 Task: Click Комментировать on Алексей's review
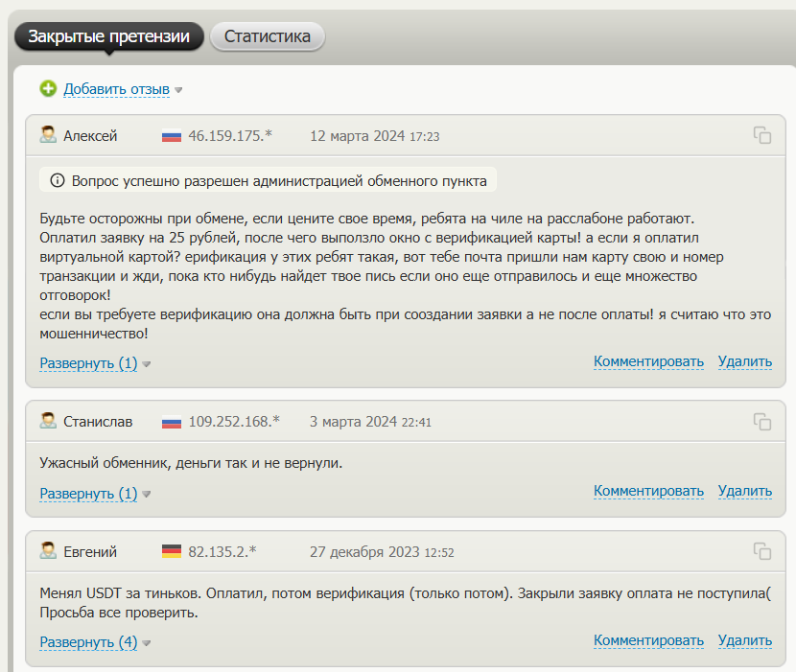[648, 361]
